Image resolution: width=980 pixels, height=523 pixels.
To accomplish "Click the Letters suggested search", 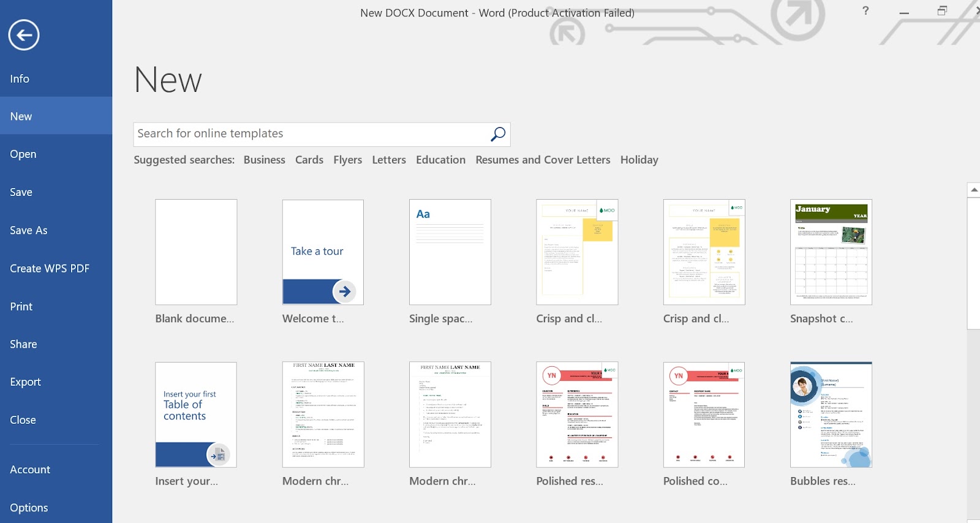I will click(389, 160).
